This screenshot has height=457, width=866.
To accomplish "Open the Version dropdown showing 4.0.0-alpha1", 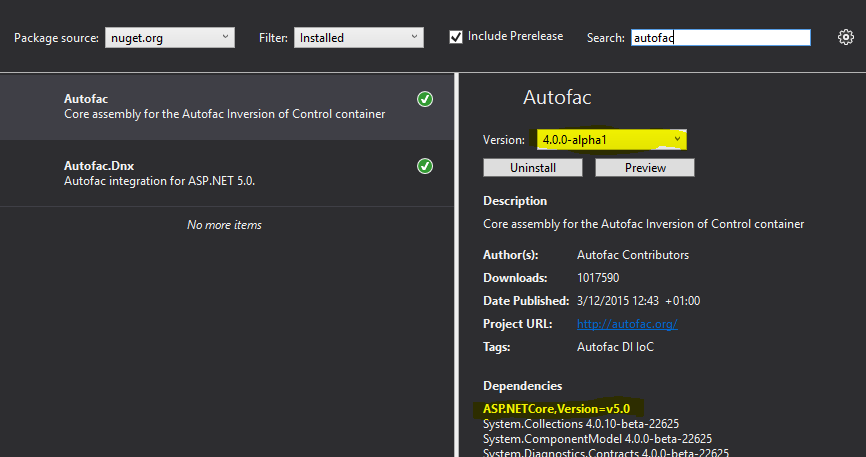I will [x=612, y=140].
